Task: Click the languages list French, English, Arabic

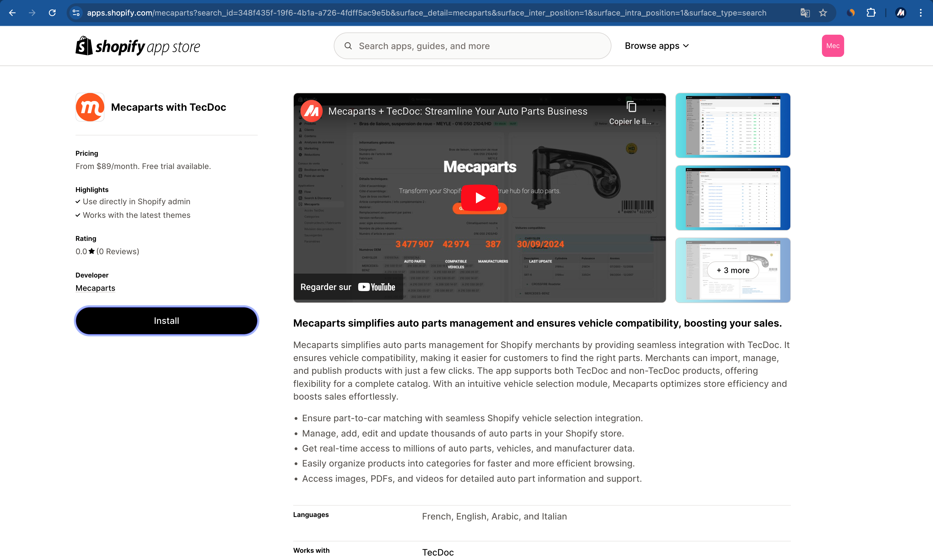Action: coord(494,516)
